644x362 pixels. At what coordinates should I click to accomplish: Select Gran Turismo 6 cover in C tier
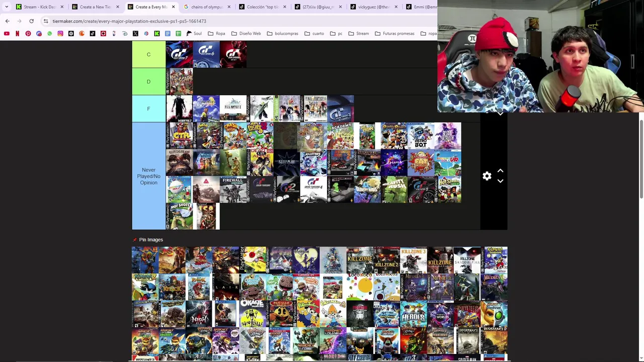click(206, 54)
